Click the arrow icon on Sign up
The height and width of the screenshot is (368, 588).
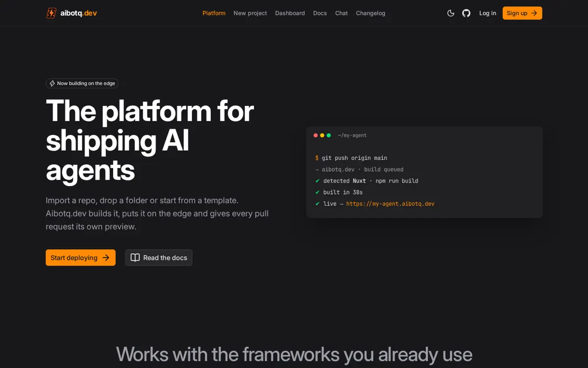534,13
